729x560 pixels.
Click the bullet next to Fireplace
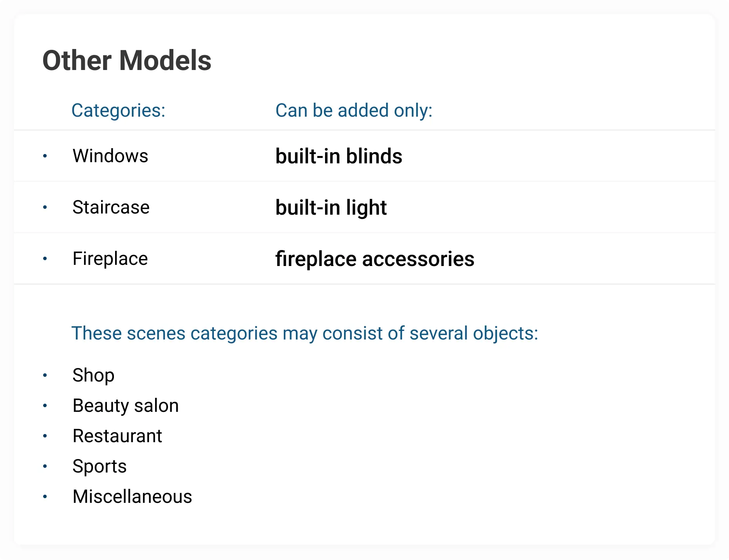click(x=45, y=259)
